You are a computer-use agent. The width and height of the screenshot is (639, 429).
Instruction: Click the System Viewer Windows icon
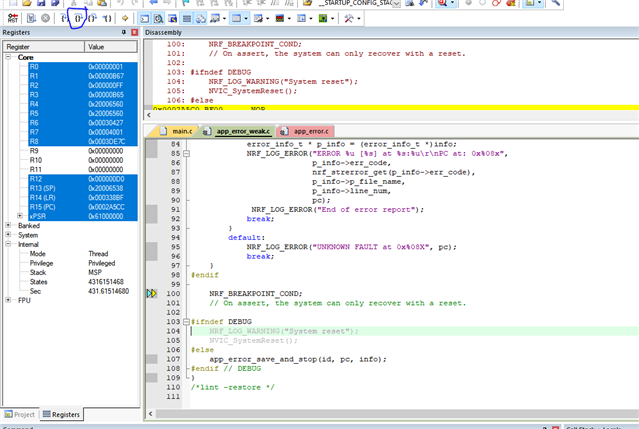323,18
